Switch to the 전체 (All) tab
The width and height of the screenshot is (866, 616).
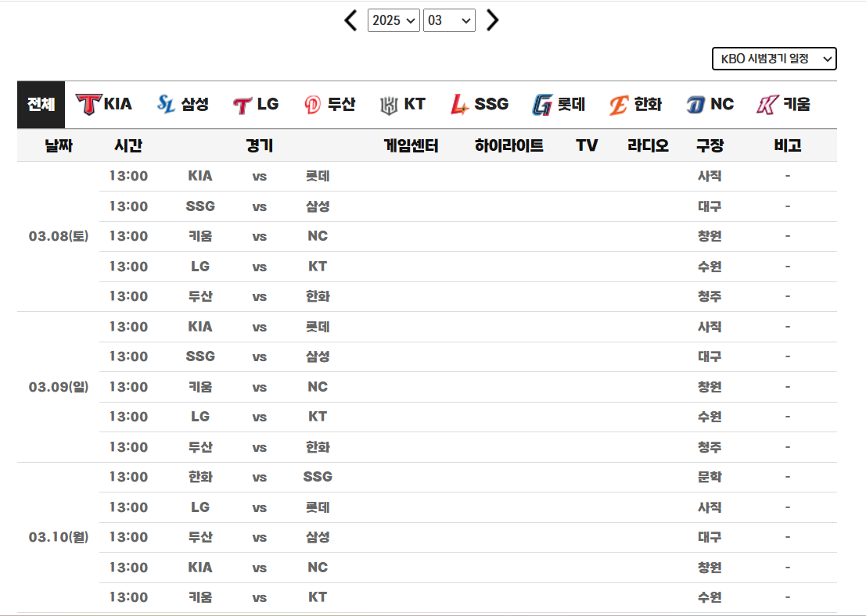40,102
